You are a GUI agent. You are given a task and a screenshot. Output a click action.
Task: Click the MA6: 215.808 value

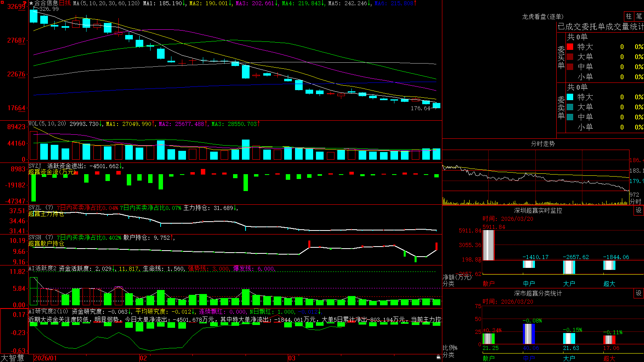click(x=395, y=3)
